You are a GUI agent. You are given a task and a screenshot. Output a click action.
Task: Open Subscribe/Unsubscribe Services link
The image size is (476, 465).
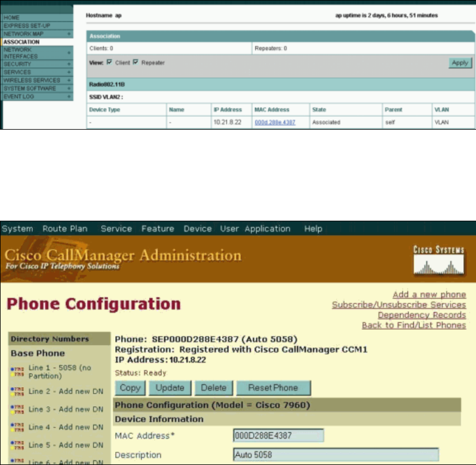point(399,305)
